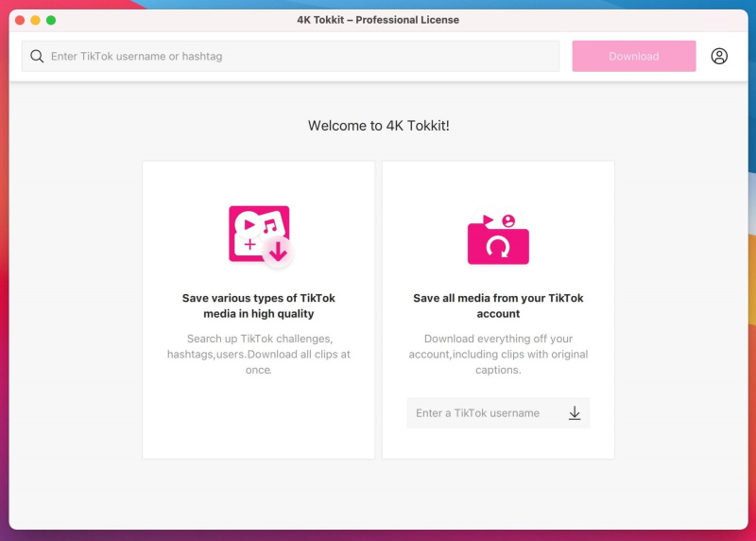Open the account profile icon
This screenshot has height=541, width=756.
click(x=719, y=57)
